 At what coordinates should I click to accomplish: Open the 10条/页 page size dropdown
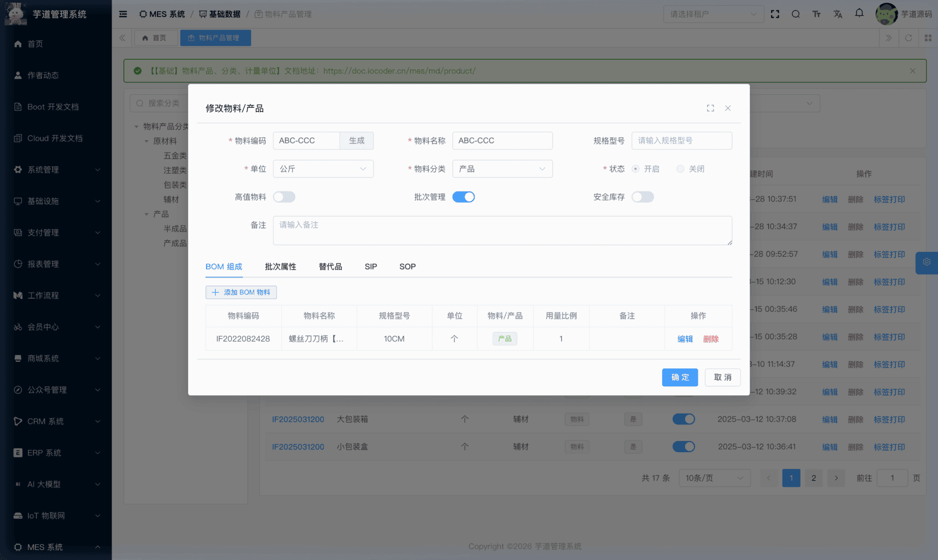tap(714, 478)
